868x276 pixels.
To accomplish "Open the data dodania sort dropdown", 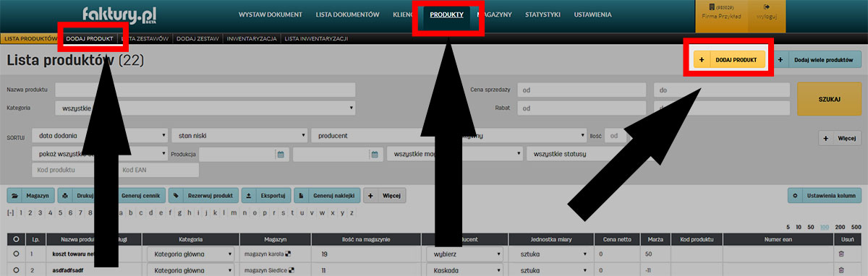I will coord(100,135).
